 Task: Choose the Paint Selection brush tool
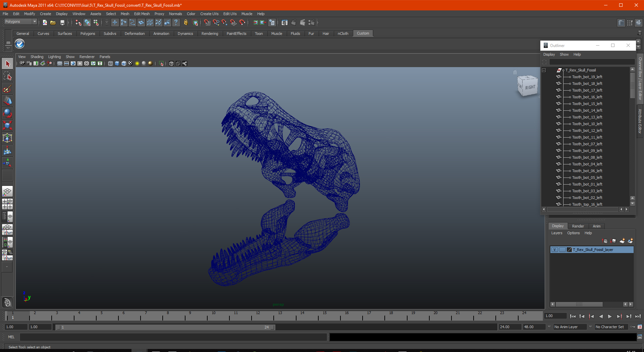[7, 89]
